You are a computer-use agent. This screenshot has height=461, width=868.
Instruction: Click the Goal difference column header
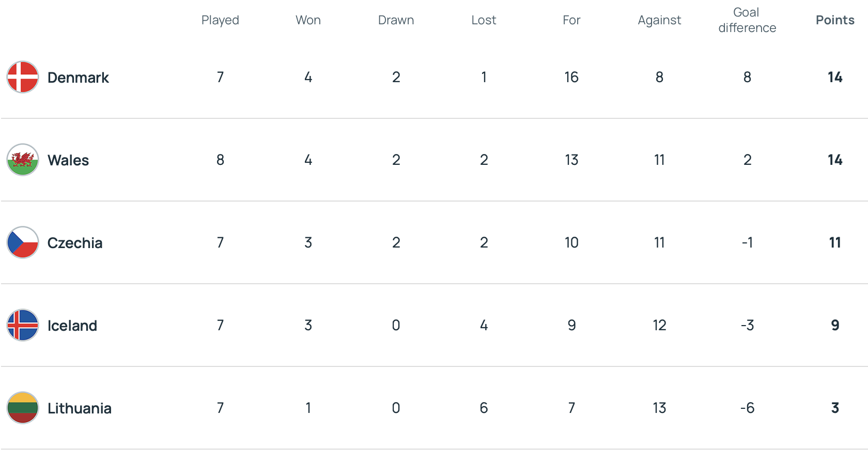point(747,20)
